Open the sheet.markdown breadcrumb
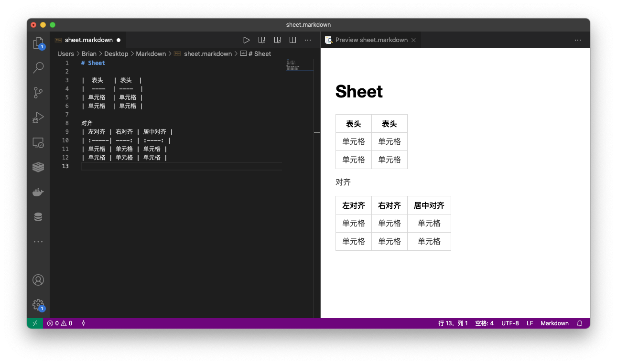Viewport: 617px width, 364px height. click(203, 54)
